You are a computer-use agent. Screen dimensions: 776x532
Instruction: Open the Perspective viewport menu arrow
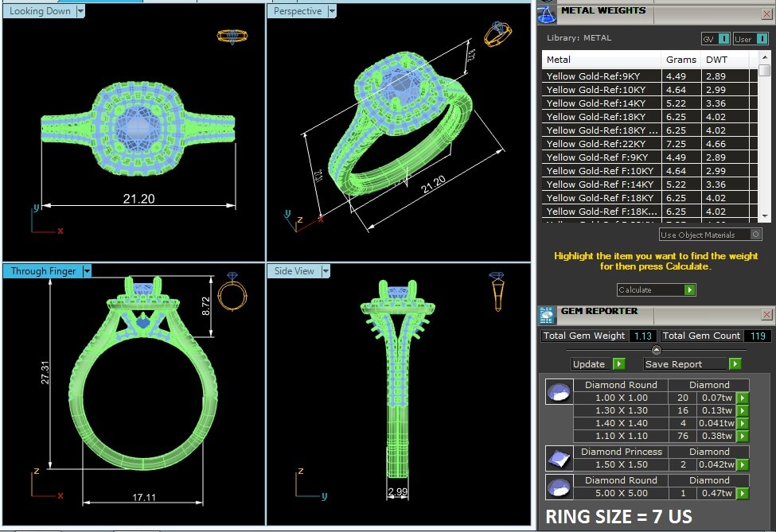pos(332,11)
